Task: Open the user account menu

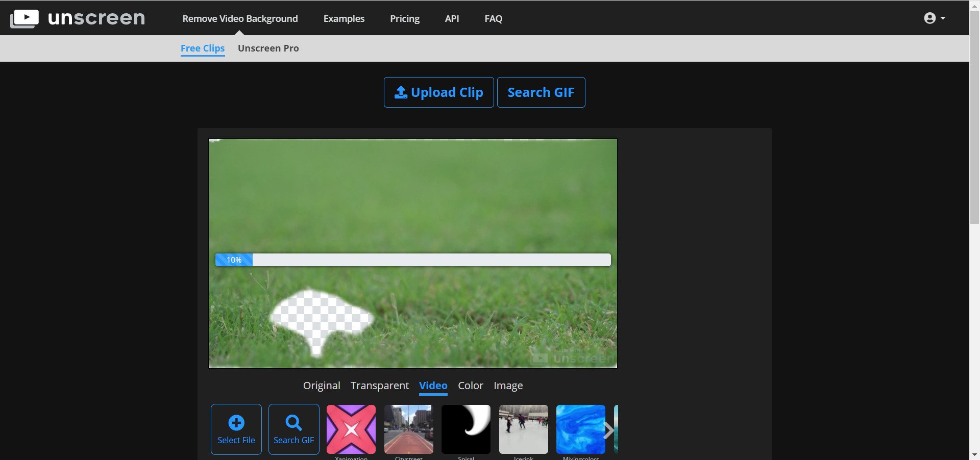Action: tap(935, 18)
